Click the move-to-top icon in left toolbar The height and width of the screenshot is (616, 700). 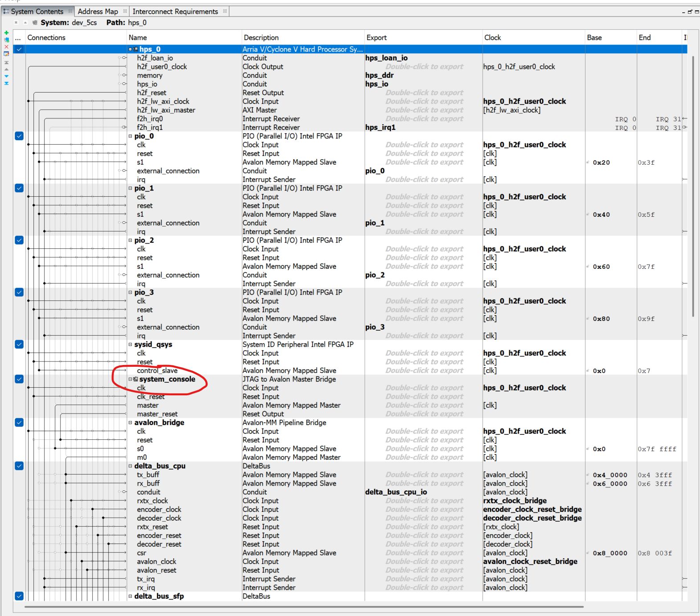tap(6, 62)
